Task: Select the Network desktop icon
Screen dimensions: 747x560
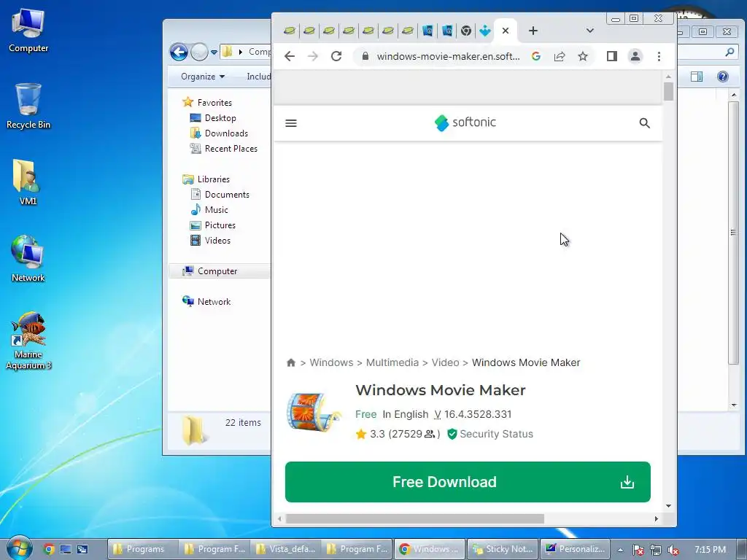Action: point(28,259)
